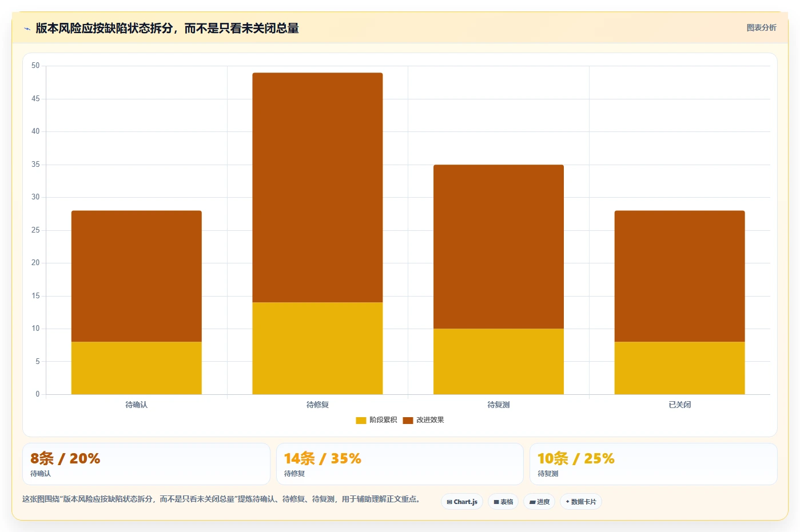Viewport: 800px width, 532px height.
Task: Click the 待修复 x-axis label
Action: tap(317, 405)
